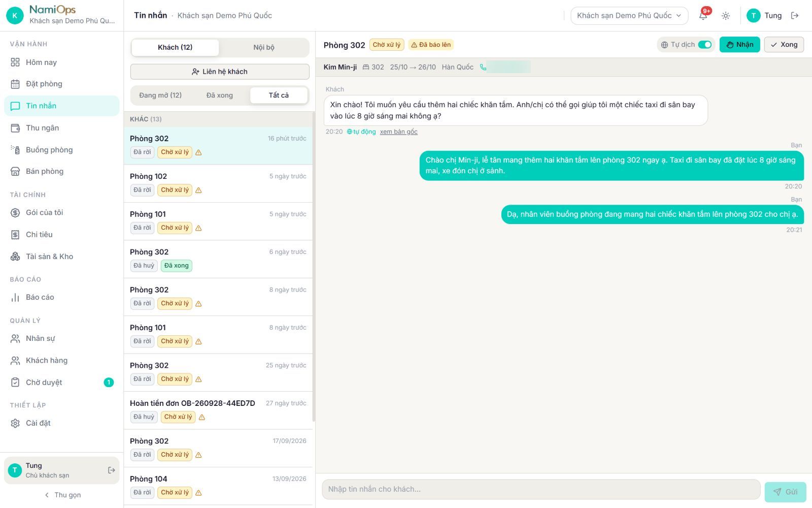Viewport: 812px width, 508px height.
Task: Go to Thu ngân in the sidebar
Action: (x=62, y=128)
